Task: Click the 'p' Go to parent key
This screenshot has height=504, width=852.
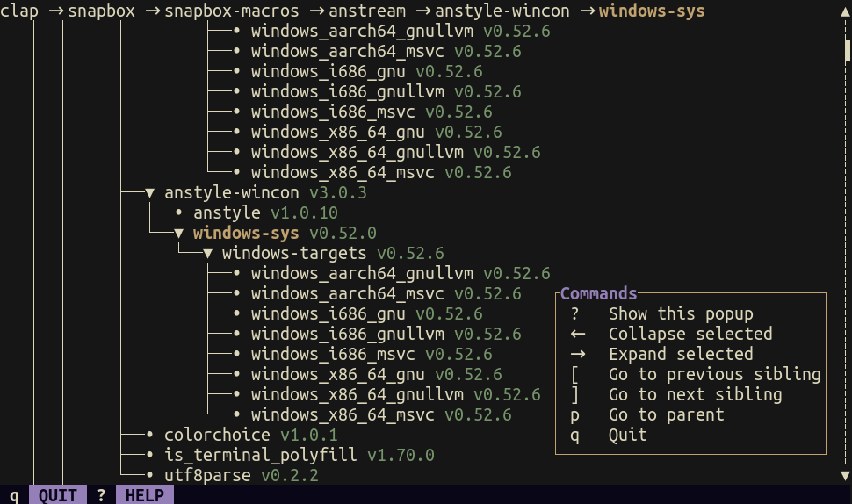Action: click(x=574, y=414)
